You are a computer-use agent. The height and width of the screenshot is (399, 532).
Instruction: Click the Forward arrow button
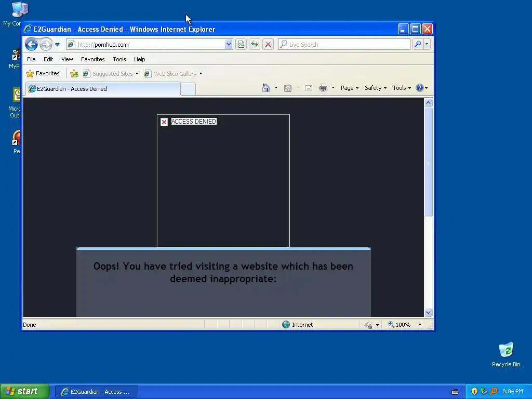click(x=46, y=45)
